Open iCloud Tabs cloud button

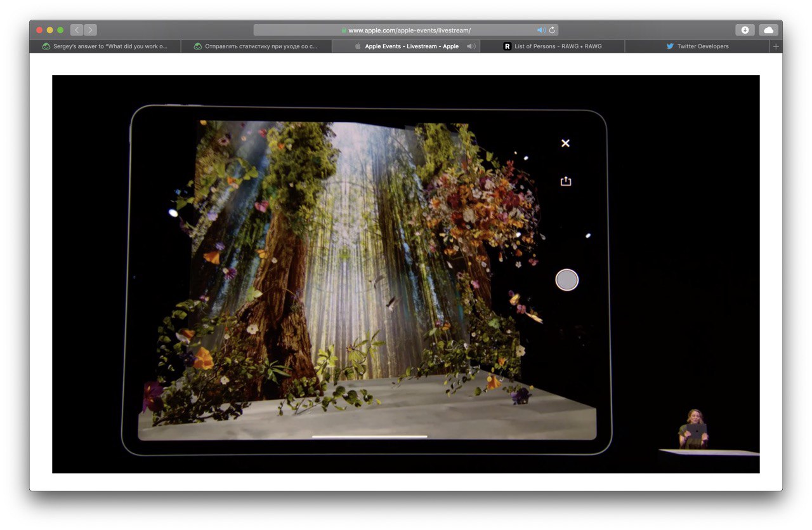point(768,30)
